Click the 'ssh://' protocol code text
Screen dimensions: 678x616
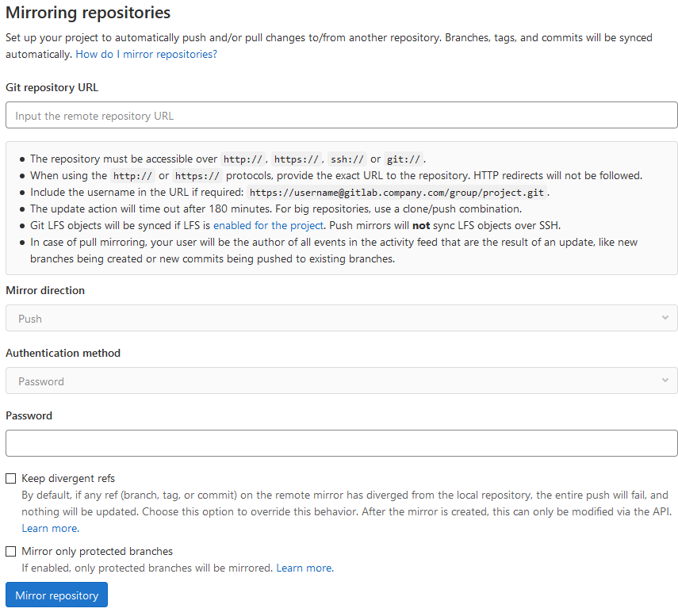coord(347,159)
